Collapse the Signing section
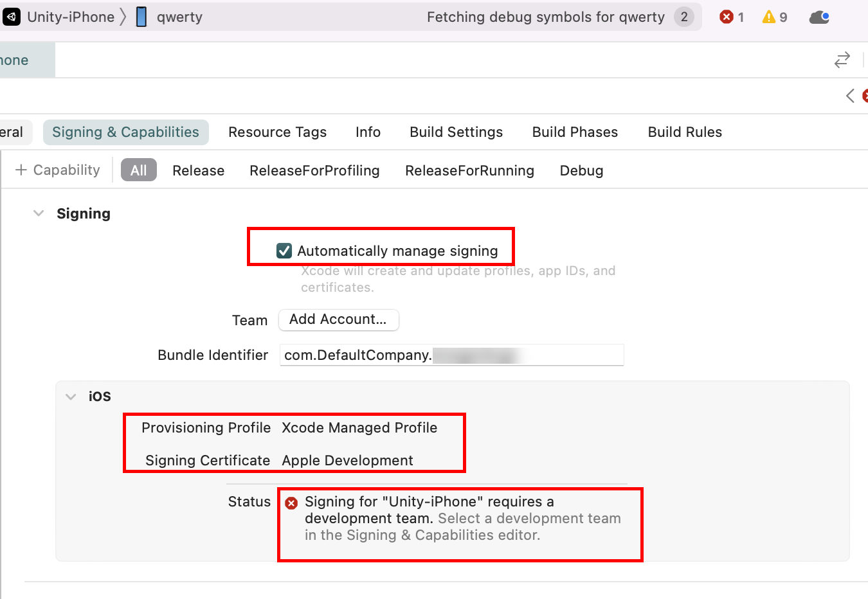 (x=39, y=213)
